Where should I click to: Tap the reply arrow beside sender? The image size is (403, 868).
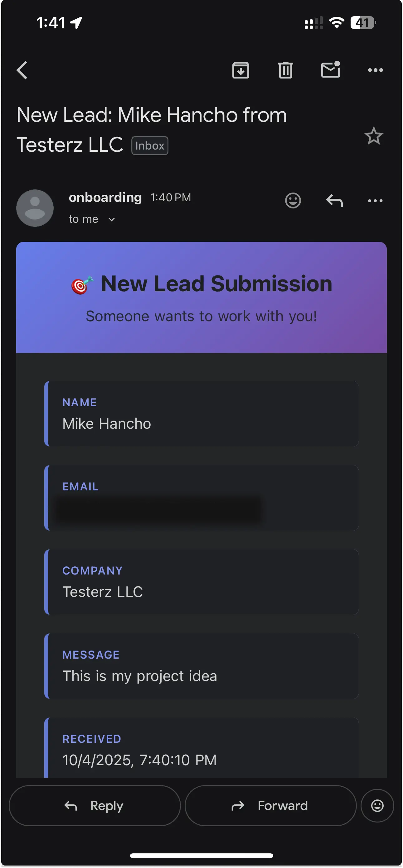point(334,201)
